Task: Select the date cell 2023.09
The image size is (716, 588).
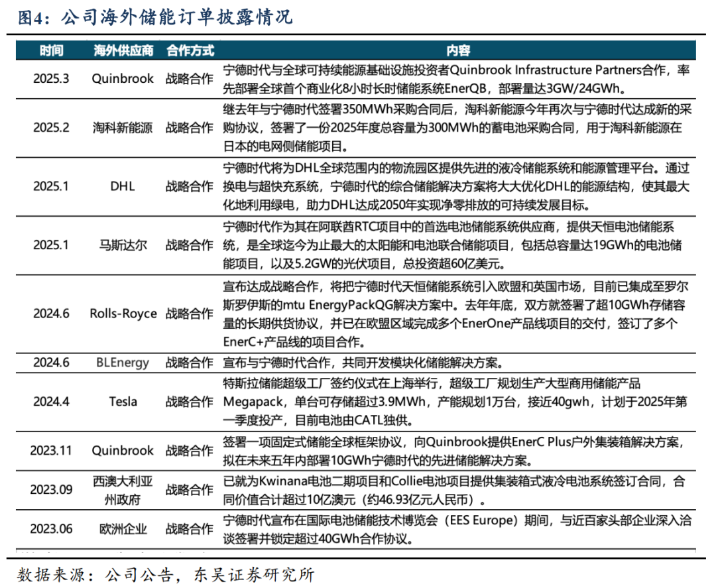Action: (51, 490)
